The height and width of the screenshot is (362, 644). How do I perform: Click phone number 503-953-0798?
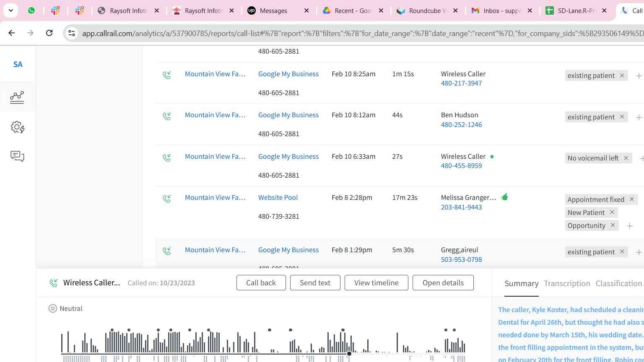click(x=461, y=259)
